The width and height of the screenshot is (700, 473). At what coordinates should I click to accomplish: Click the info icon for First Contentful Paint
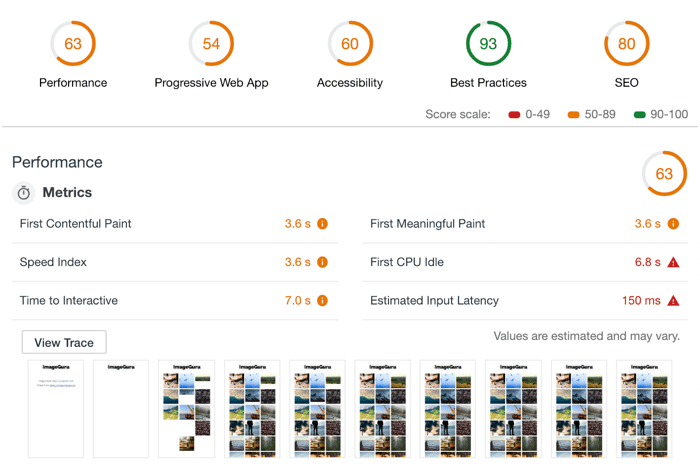[x=322, y=224]
